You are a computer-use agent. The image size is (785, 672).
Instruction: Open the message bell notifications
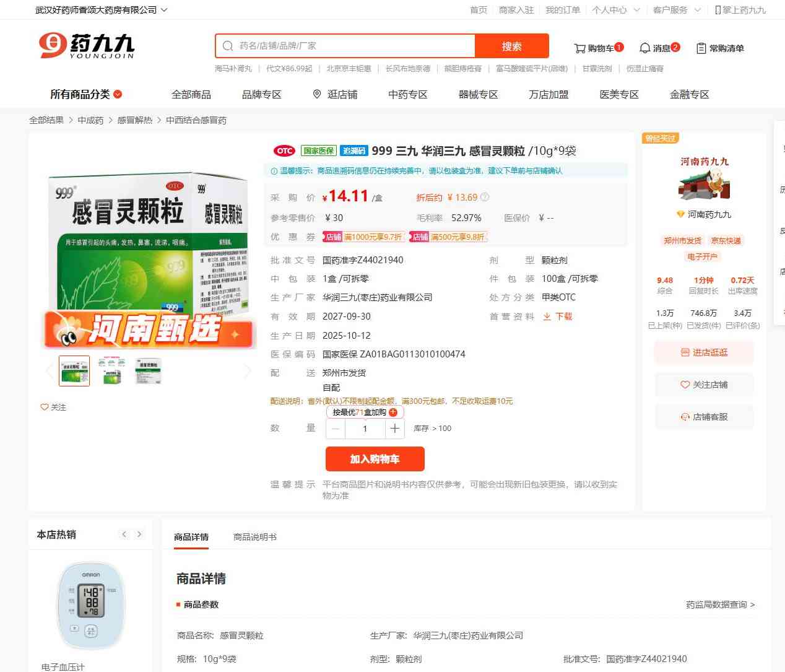644,48
